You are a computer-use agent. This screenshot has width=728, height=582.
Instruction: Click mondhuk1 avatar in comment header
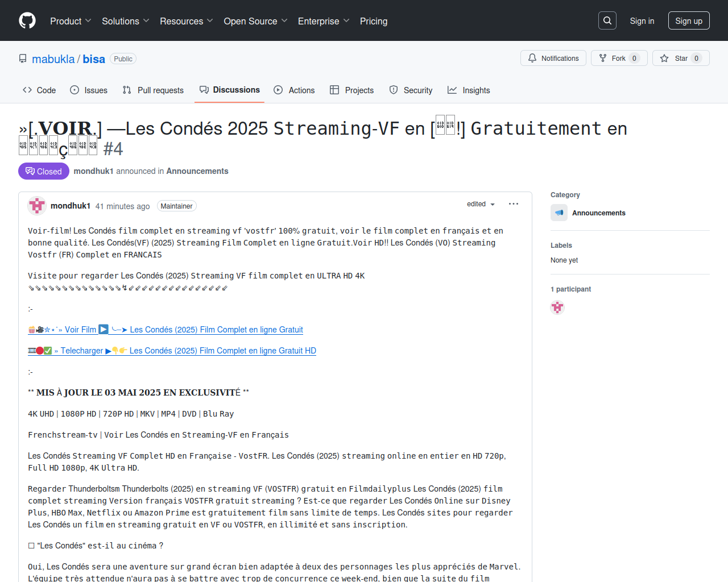pyautogui.click(x=37, y=206)
